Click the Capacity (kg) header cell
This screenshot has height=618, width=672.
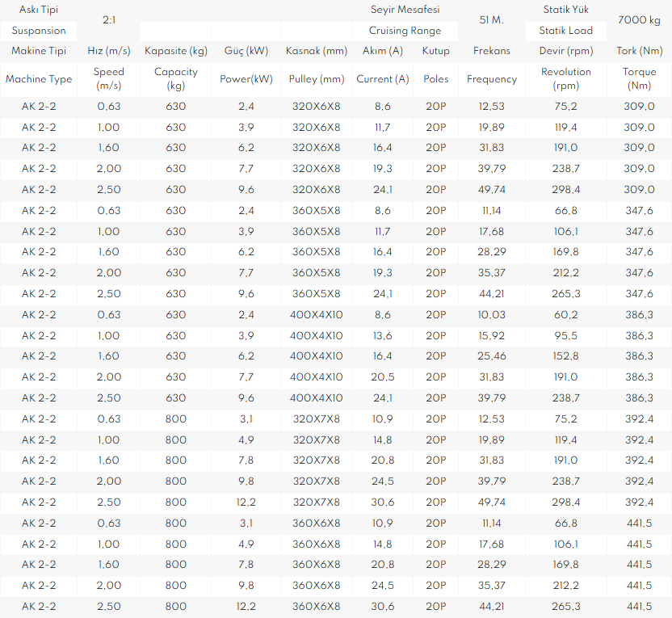176,79
